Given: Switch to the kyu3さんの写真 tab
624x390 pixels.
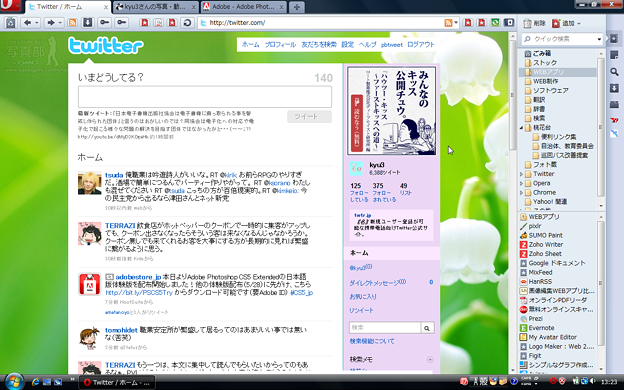Looking at the screenshot, I should click(x=155, y=7).
